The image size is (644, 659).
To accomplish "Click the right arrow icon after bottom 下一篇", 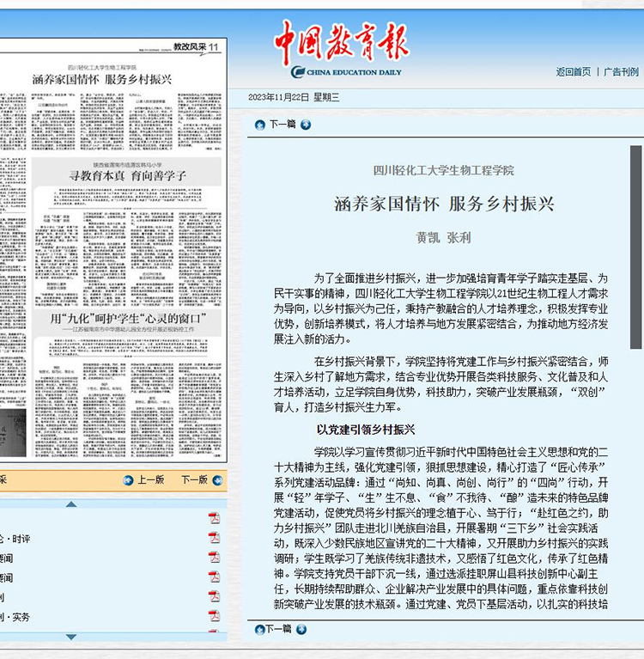I will tap(305, 629).
